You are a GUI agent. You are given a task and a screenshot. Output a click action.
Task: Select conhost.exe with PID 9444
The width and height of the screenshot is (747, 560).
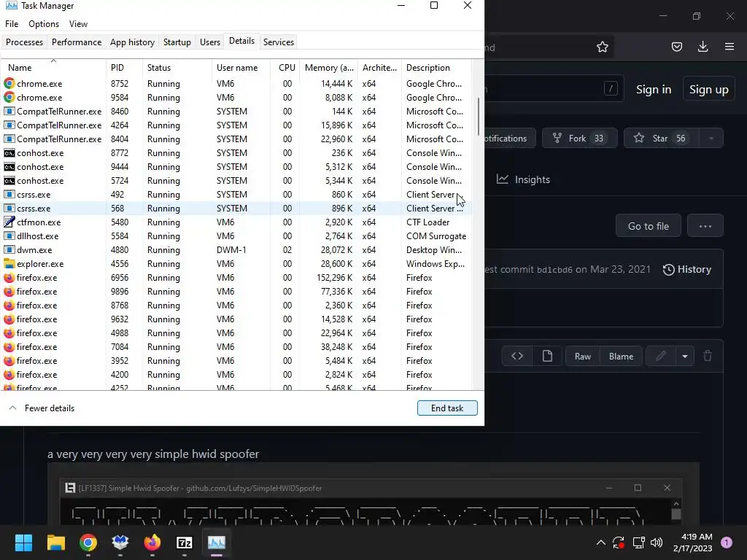(236, 167)
